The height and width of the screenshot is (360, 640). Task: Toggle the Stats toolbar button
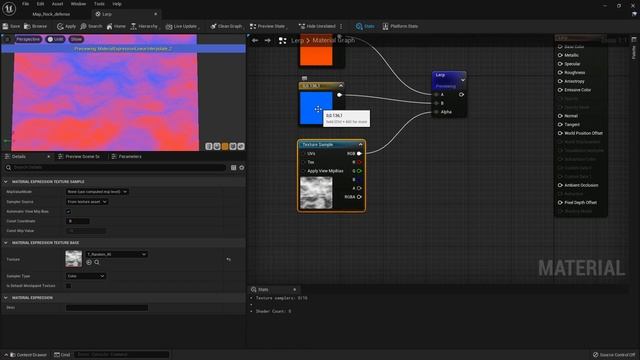[365, 26]
